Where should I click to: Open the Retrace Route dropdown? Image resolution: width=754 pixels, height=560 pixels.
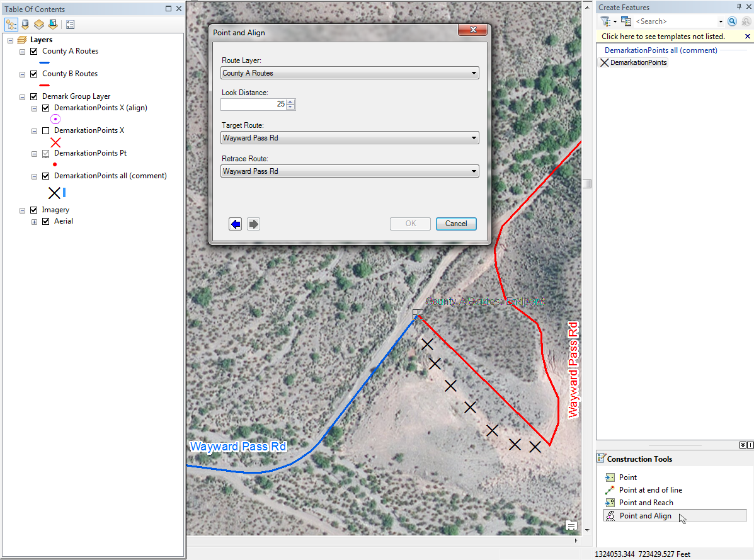350,171
